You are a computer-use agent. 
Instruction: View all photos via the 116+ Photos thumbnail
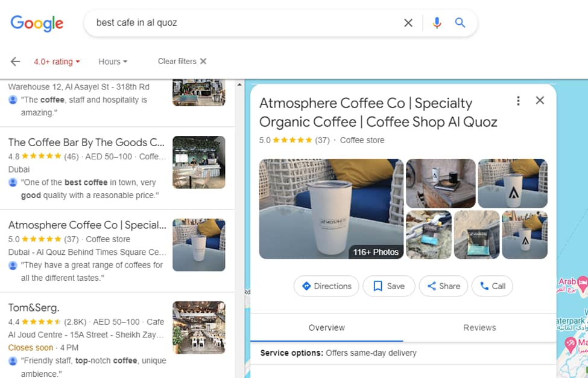point(376,252)
